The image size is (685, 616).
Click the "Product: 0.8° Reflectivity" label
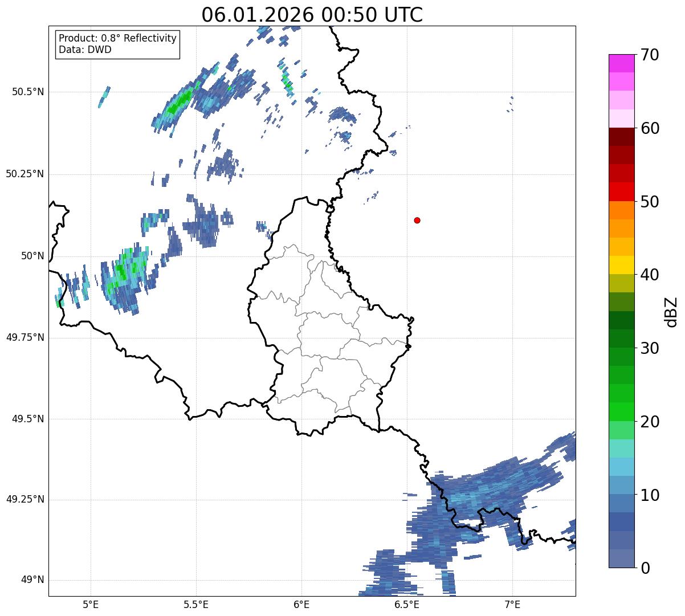coord(118,38)
